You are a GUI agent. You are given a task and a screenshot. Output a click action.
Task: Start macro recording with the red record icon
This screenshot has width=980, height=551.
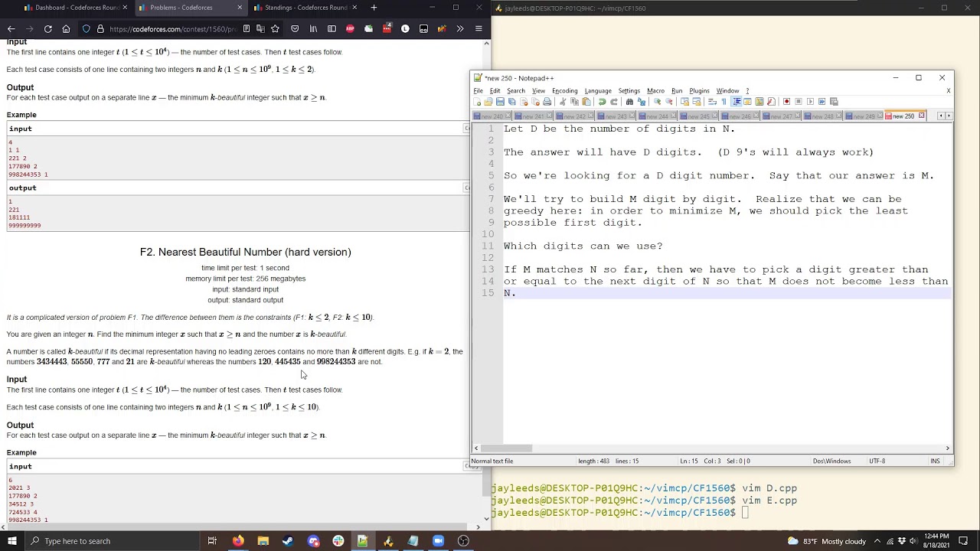coord(786,102)
